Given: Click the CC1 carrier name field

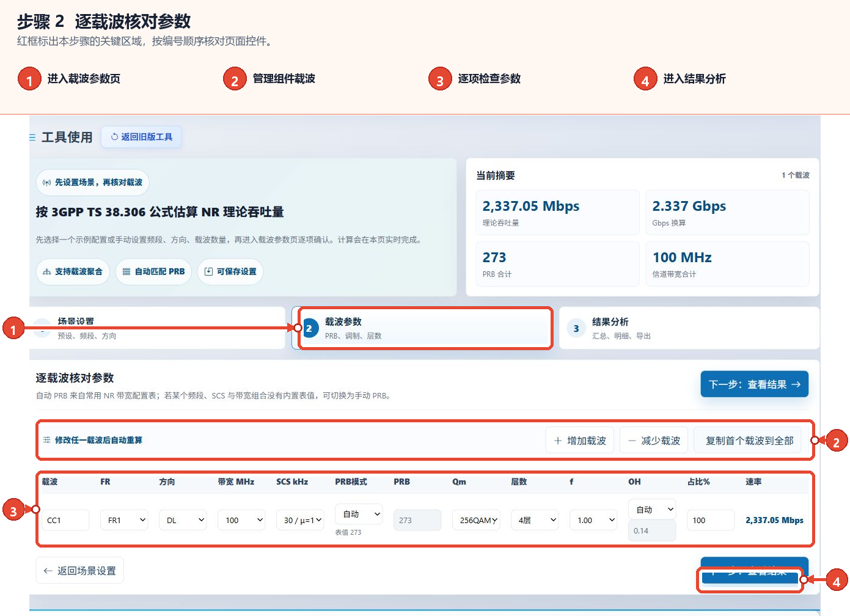Looking at the screenshot, I should (66, 520).
